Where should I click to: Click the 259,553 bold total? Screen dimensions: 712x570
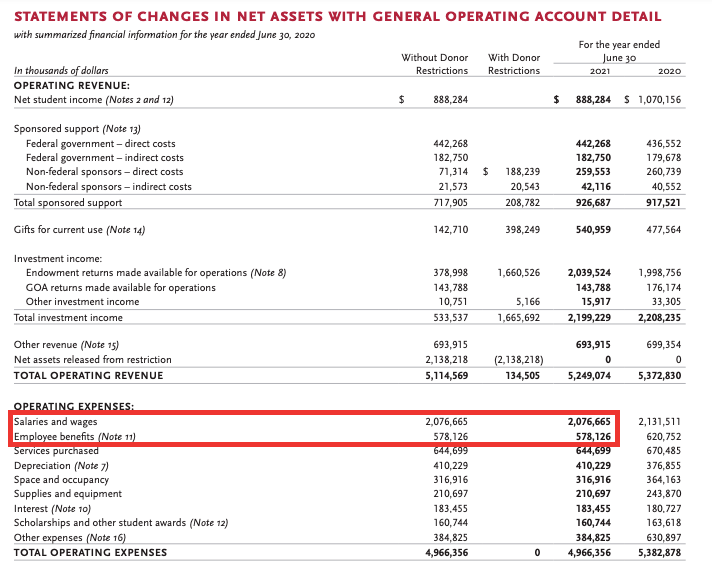point(593,172)
